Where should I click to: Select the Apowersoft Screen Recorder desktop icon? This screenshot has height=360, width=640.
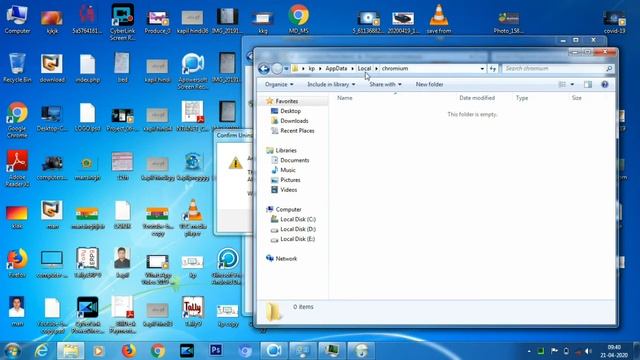point(193,71)
